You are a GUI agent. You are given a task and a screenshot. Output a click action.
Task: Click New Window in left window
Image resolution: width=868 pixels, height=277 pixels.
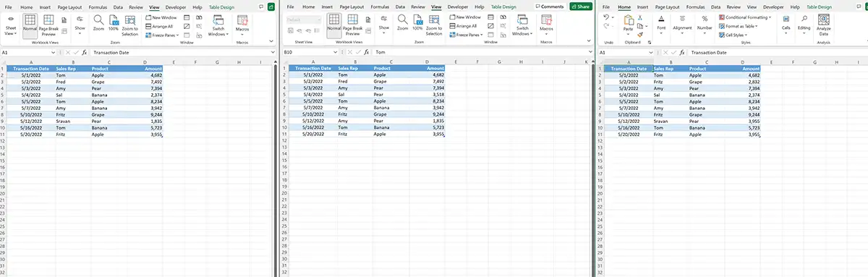tap(161, 17)
